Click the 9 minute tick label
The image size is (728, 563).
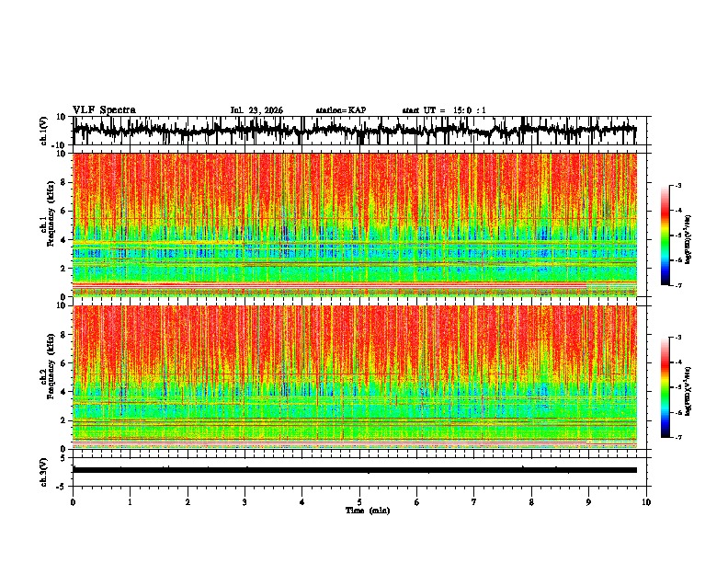[588, 502]
